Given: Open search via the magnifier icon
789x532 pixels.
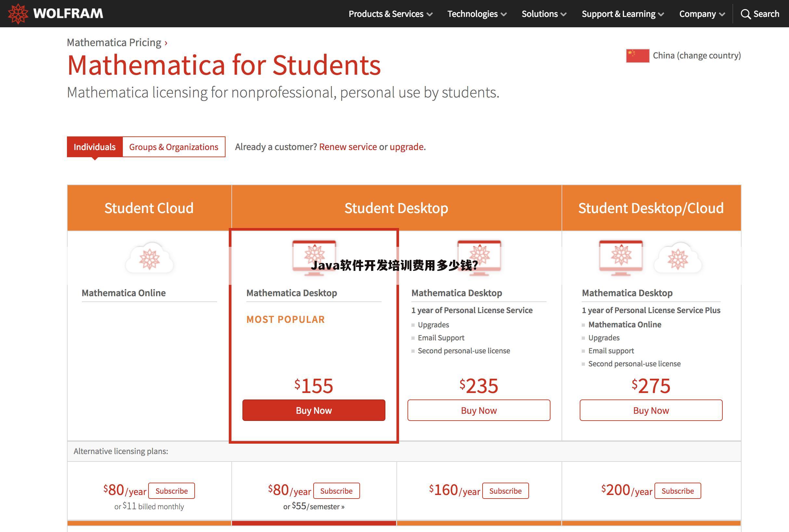Looking at the screenshot, I should pyautogui.click(x=745, y=14).
